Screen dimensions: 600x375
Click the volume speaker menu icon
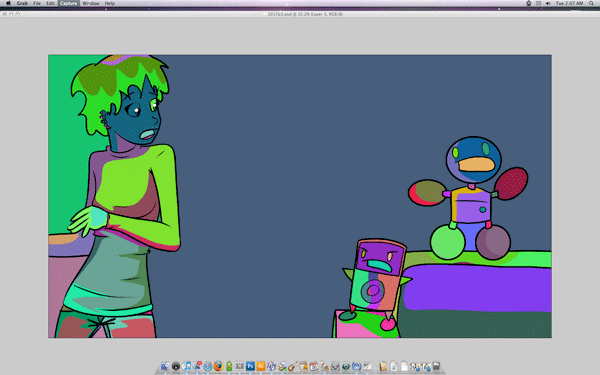pyautogui.click(x=548, y=3)
